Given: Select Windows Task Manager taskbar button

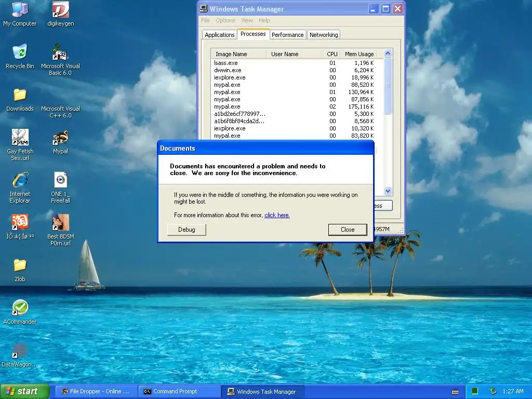Looking at the screenshot, I should 262,391.
